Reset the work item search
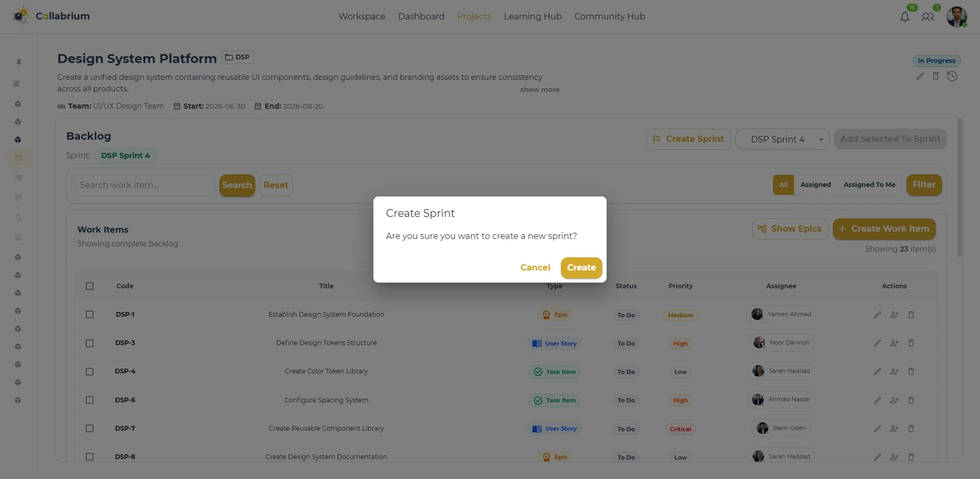This screenshot has height=479, width=980. tap(276, 185)
